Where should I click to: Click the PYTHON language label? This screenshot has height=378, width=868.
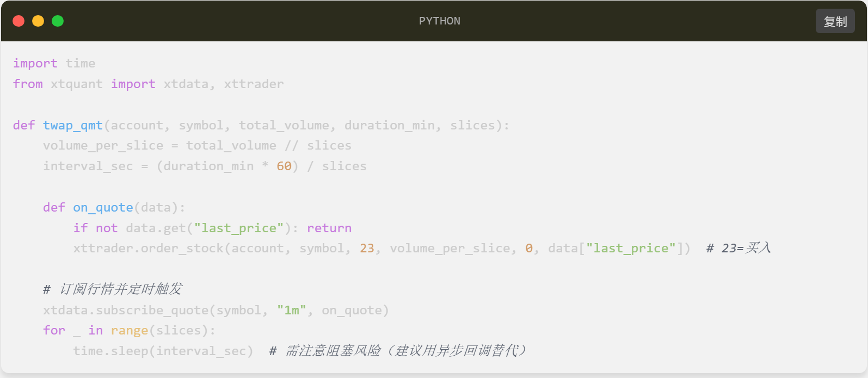coord(439,21)
